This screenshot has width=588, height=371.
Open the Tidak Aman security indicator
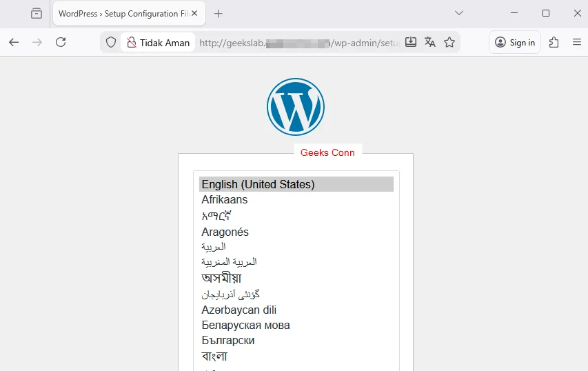point(158,43)
